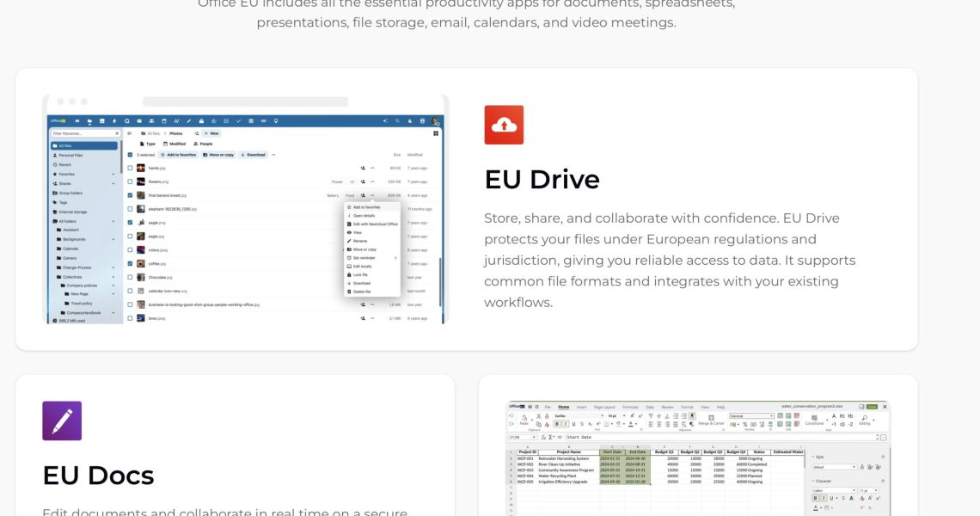Uncheck the coffee.jpg checkbox

(130, 263)
